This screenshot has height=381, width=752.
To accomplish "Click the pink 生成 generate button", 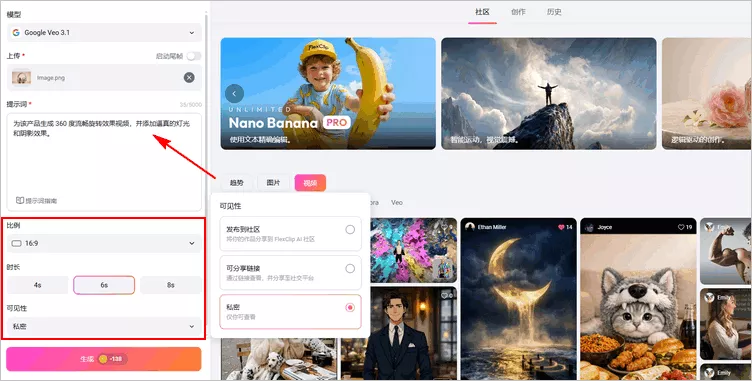I will coord(104,359).
